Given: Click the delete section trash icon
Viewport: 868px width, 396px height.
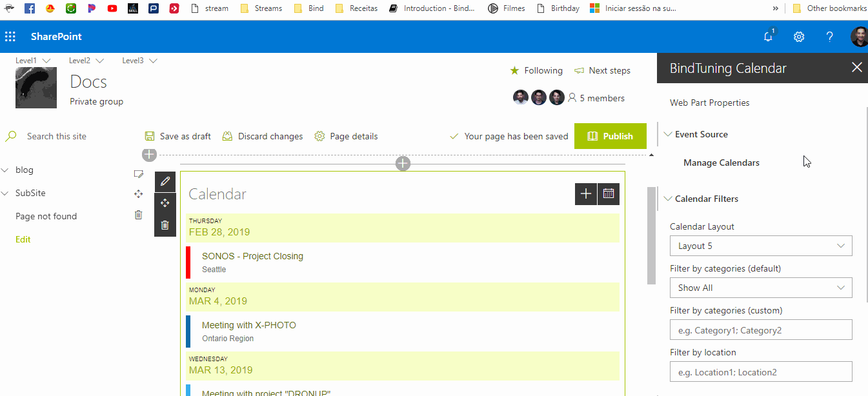Looking at the screenshot, I should 138,215.
